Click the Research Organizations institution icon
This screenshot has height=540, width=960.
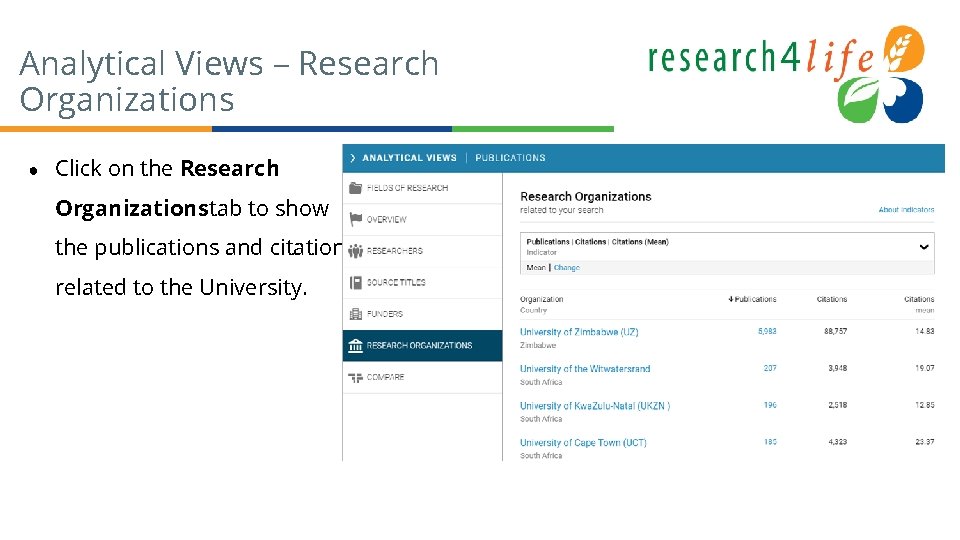[x=355, y=346]
